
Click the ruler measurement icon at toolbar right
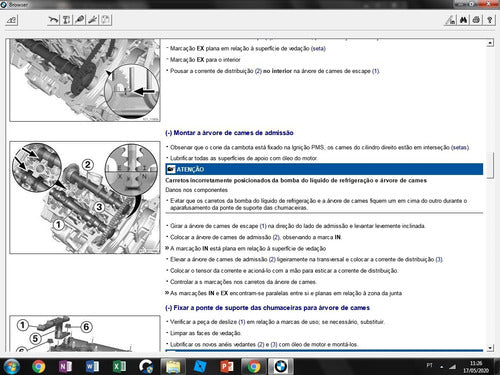click(x=450, y=20)
